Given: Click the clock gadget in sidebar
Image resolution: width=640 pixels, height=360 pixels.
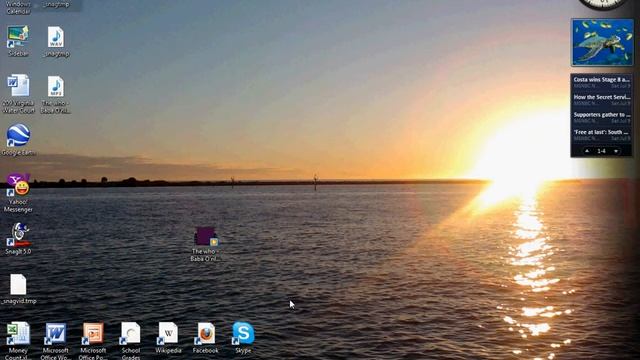Looking at the screenshot, I should click(603, 4).
